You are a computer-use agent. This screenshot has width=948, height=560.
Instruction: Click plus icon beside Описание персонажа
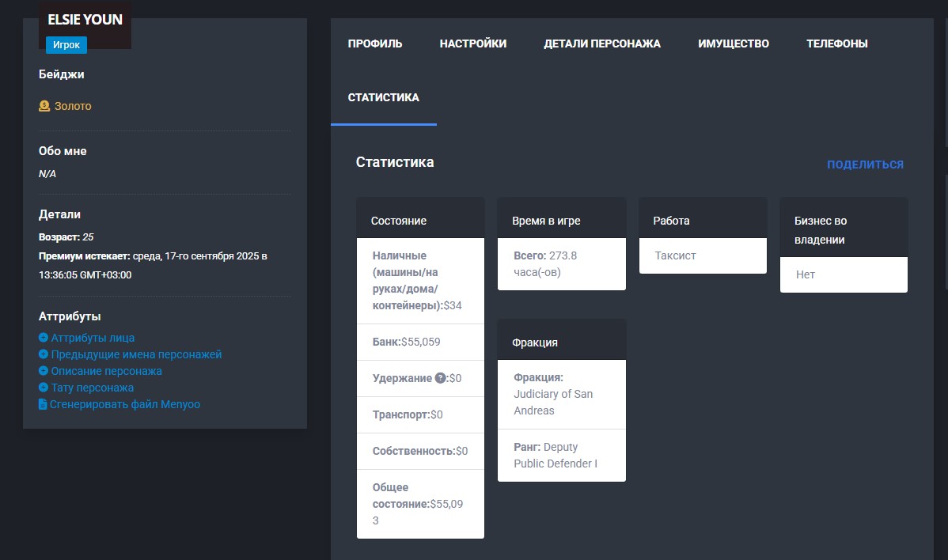[x=43, y=371]
